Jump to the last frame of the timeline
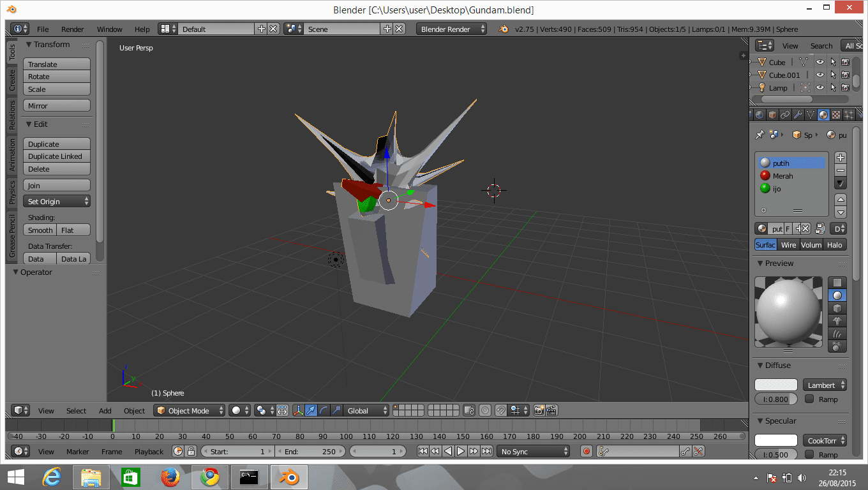868x490 pixels. click(486, 452)
